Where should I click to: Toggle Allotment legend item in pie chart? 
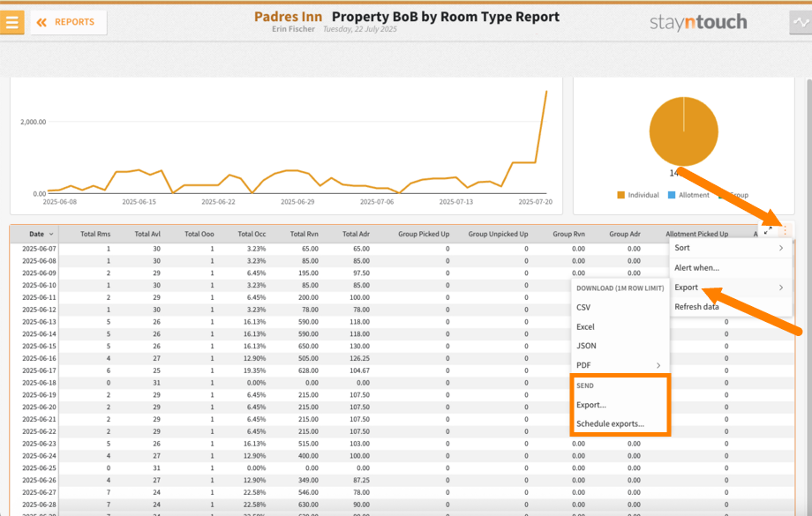coord(688,195)
